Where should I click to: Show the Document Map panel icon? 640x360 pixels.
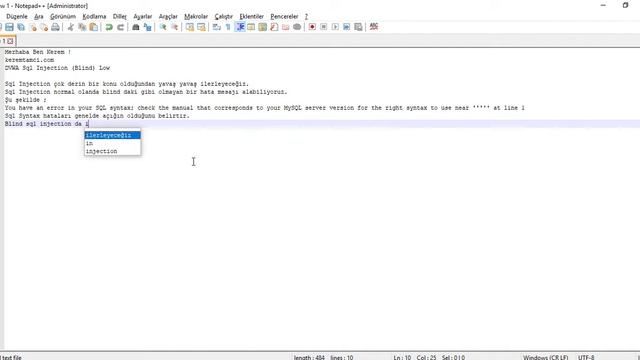(x=262, y=27)
